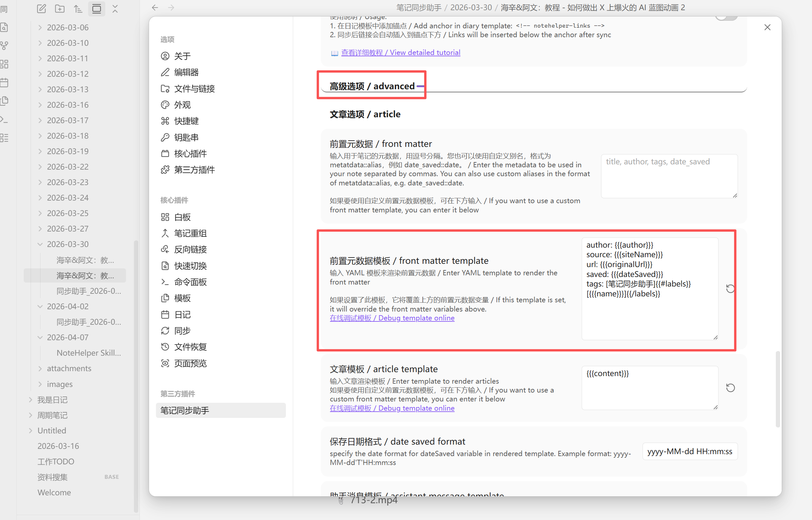The height and width of the screenshot is (520, 812).
Task: Open the highlighted 海辛&阿文 note
Action: click(75, 276)
